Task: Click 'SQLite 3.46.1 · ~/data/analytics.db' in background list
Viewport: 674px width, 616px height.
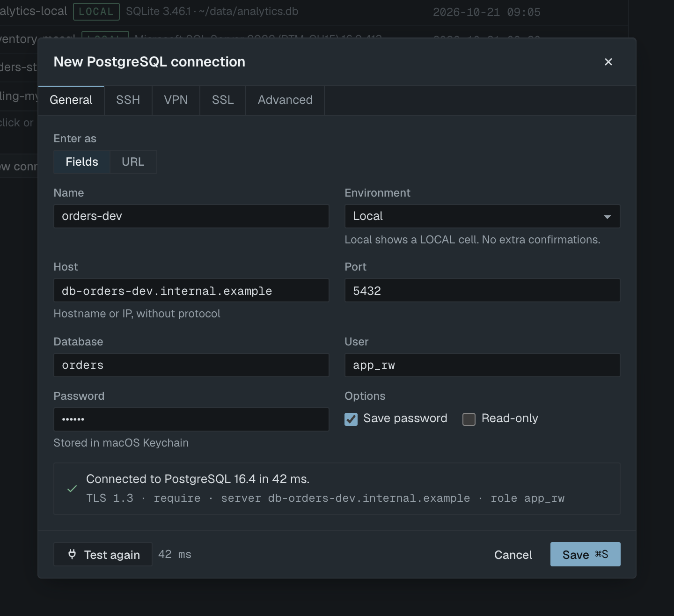Action: (212, 11)
